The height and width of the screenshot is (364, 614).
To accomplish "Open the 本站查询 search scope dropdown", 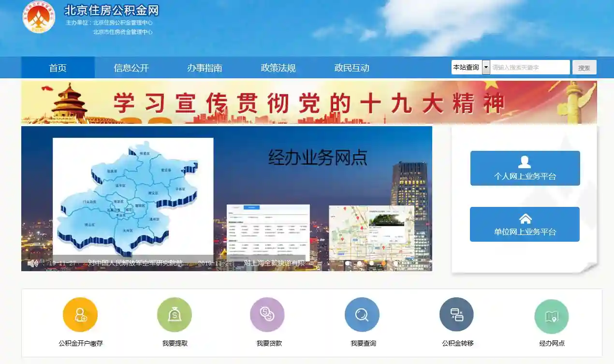I will click(x=486, y=67).
